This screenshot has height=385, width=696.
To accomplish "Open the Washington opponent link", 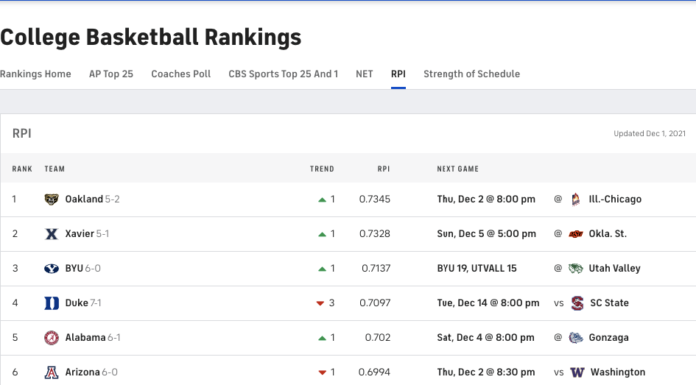I will tap(617, 373).
